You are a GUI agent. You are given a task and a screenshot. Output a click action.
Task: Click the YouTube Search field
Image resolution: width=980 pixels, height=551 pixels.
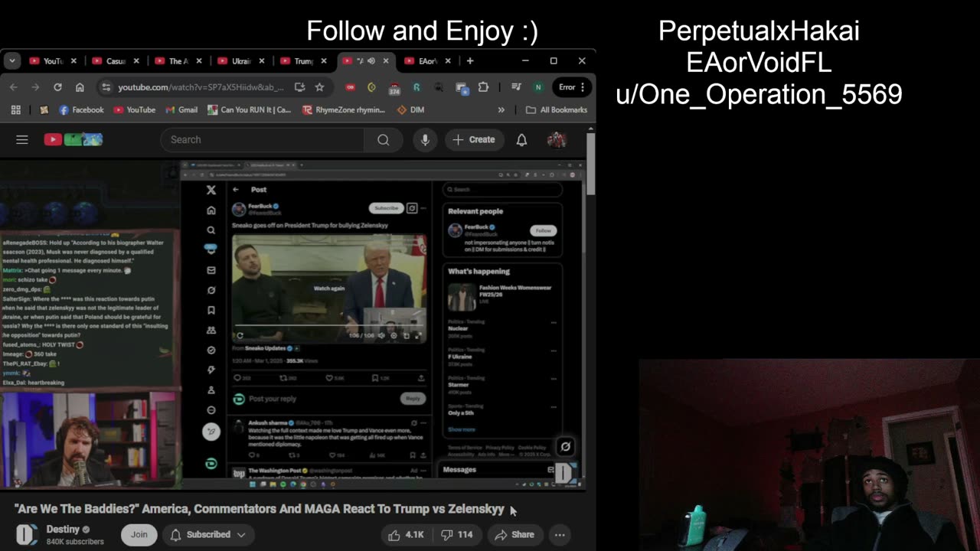click(262, 139)
